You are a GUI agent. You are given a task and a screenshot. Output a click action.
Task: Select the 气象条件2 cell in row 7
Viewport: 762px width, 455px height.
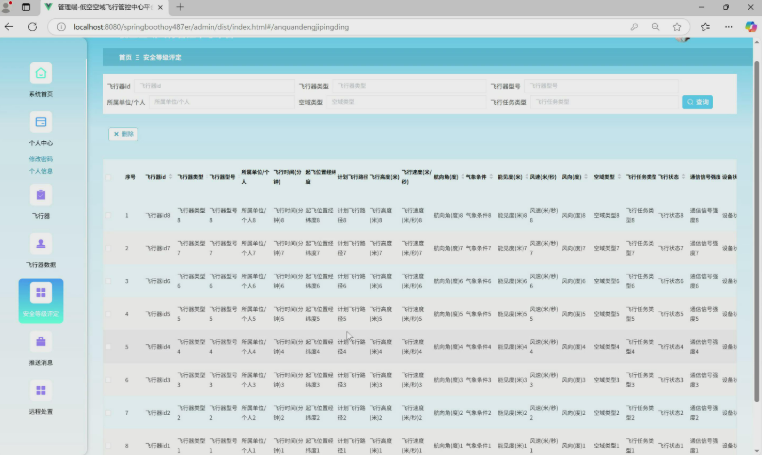[478, 413]
